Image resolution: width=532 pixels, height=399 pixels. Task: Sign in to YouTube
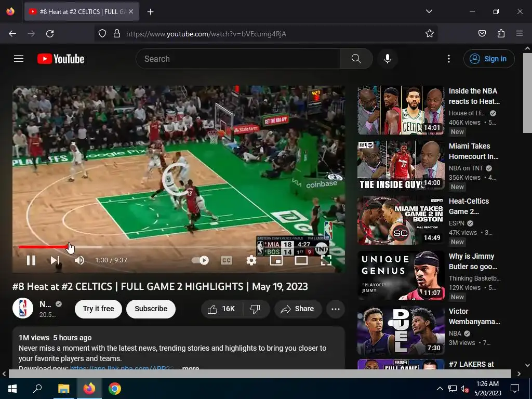[489, 59]
